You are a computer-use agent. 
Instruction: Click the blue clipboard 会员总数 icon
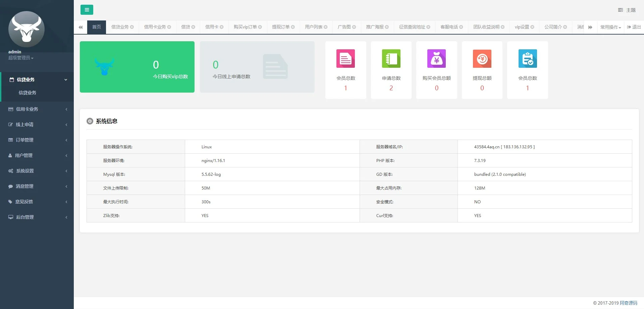point(527,59)
